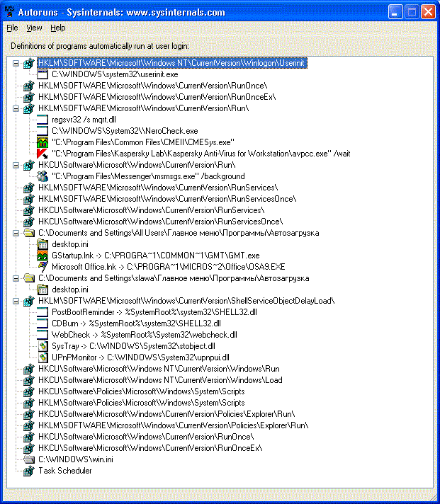440x504 pixels.
Task: Click the Kaspersky avpcc.exe icon
Action: [42, 154]
